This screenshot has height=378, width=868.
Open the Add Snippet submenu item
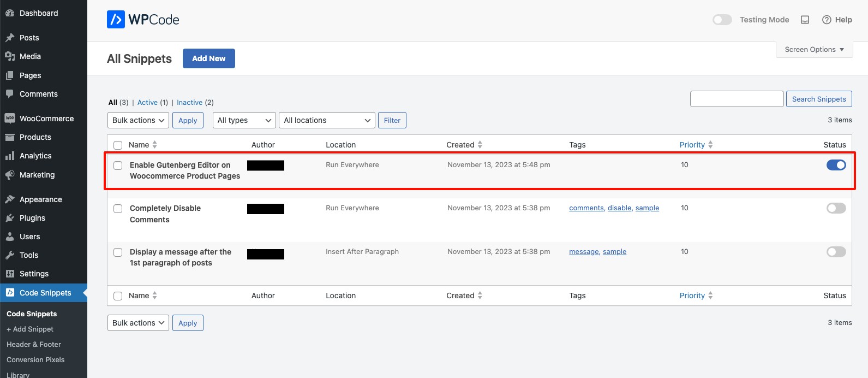[x=30, y=329]
